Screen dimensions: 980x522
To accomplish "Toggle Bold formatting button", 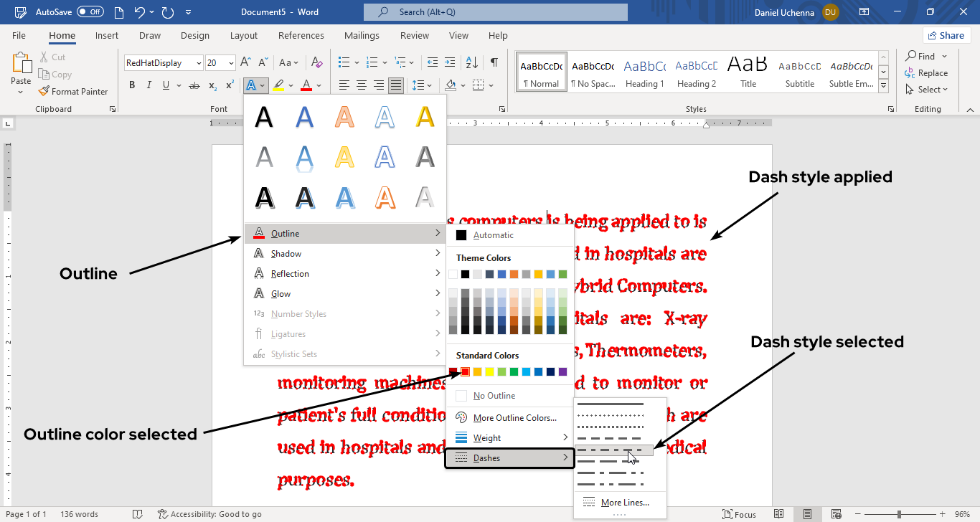I will pos(132,85).
